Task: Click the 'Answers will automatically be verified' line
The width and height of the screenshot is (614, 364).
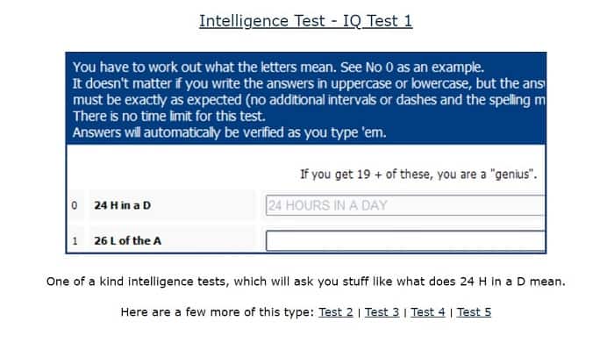Action: 230,132
